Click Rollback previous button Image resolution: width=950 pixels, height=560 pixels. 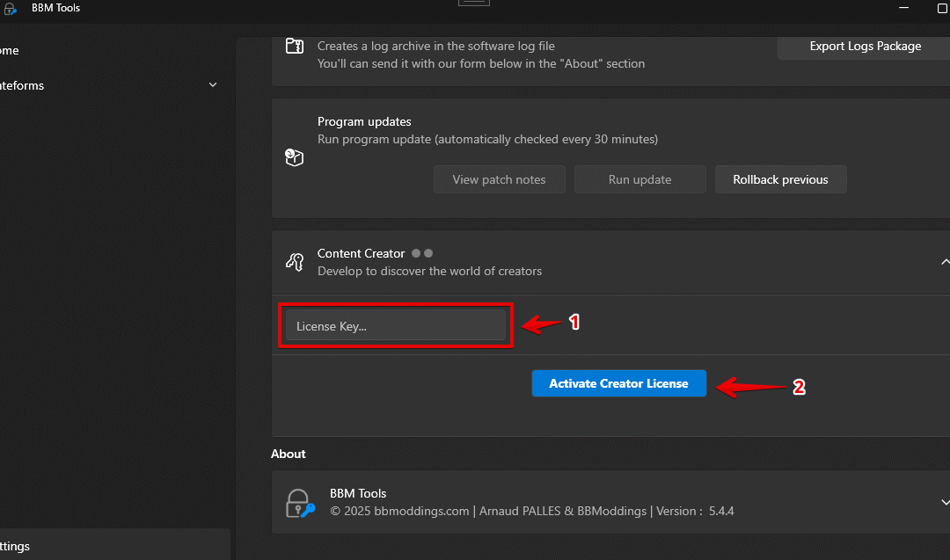(x=780, y=179)
